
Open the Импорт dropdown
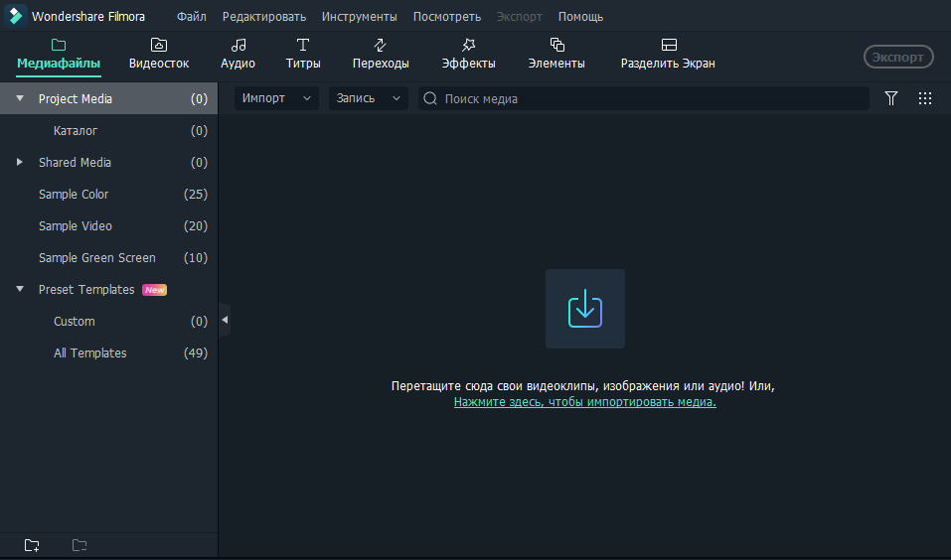(x=276, y=98)
